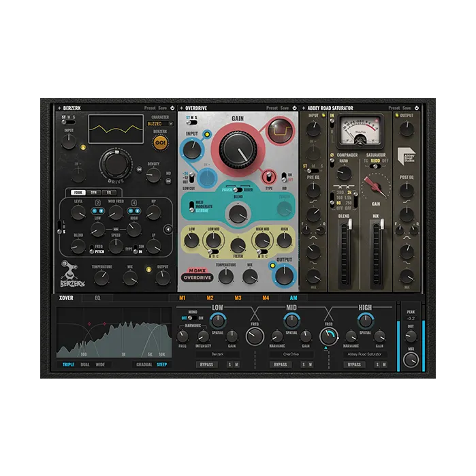Click the MDMX Overdrive logo badge
The height and width of the screenshot is (476, 476).
coord(197,274)
